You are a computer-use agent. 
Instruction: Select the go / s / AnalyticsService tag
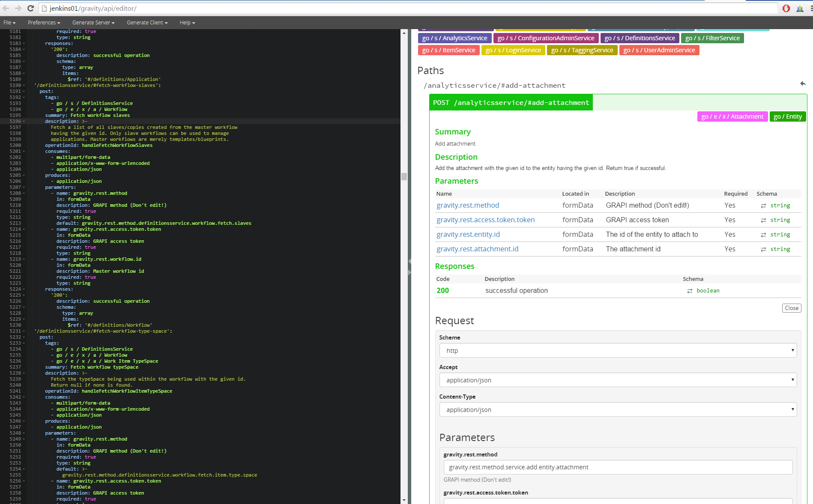click(454, 38)
